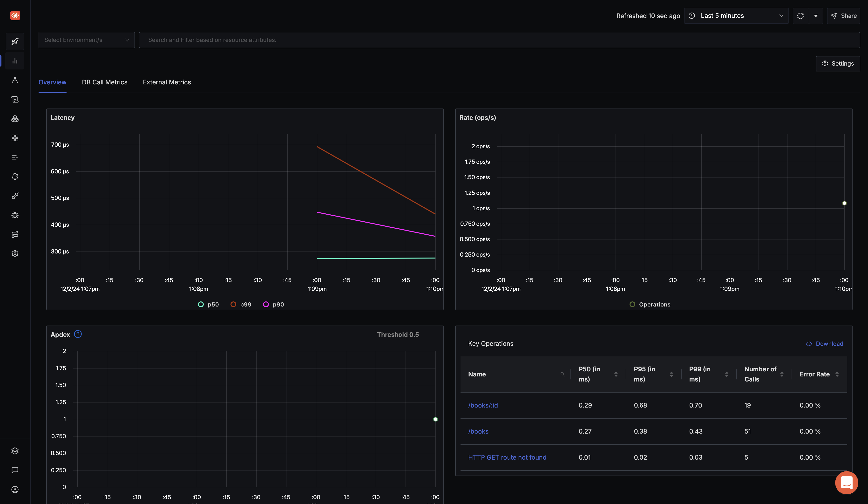Open the Select Environment/s dropdown
868x504 pixels.
tap(87, 40)
